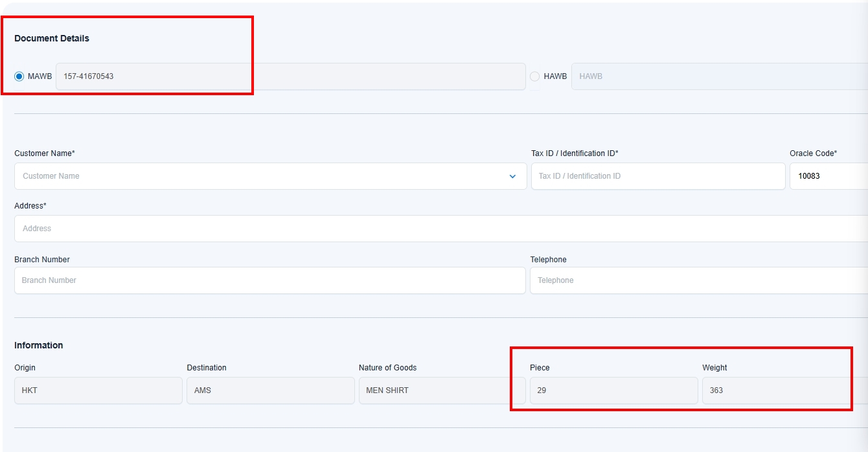868x452 pixels.
Task: Select the Nature of Goods MEN SHIRT field
Action: [442, 390]
